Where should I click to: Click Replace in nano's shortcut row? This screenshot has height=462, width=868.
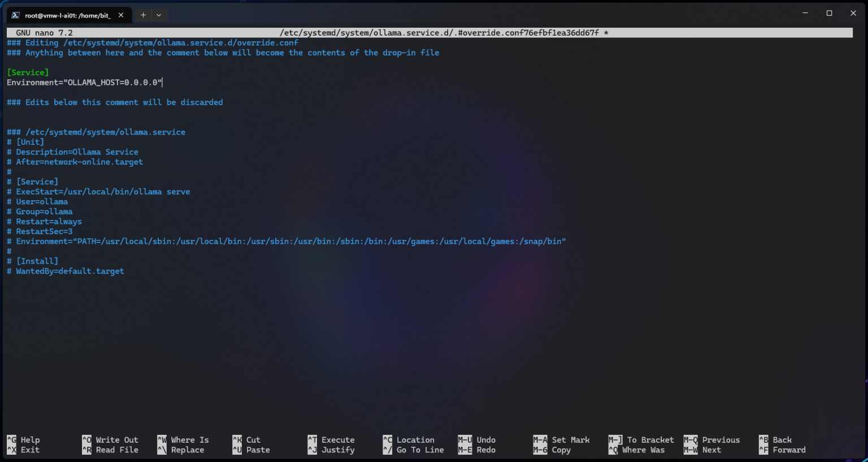[x=186, y=450]
